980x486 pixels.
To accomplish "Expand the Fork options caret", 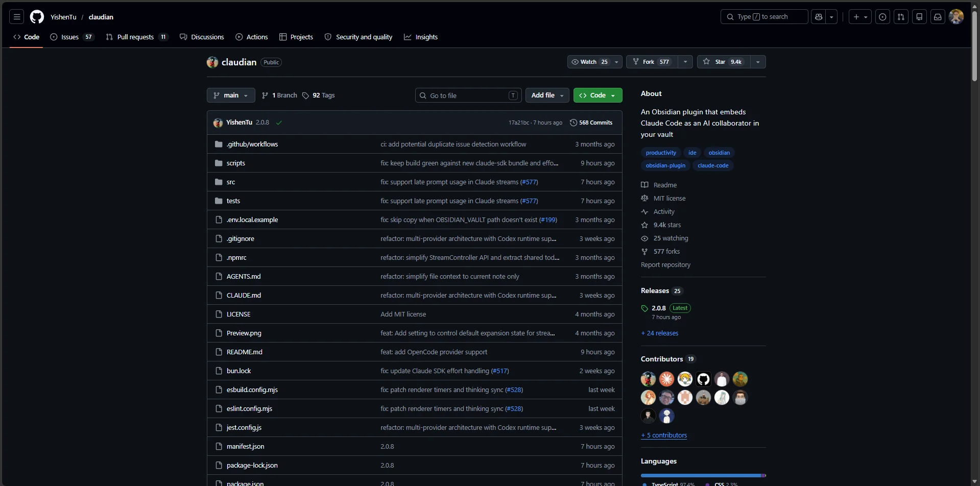I will 685,62.
